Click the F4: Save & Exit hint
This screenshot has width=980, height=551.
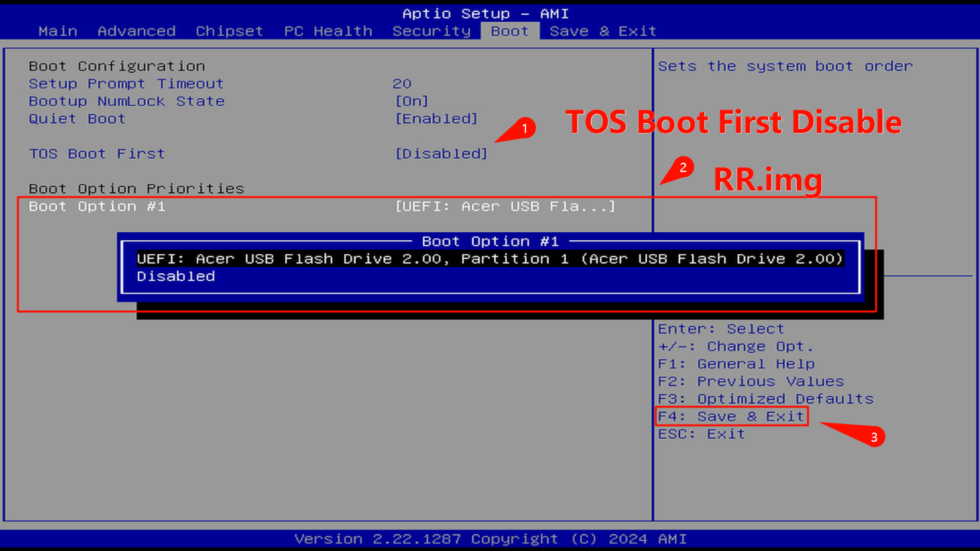tap(731, 416)
